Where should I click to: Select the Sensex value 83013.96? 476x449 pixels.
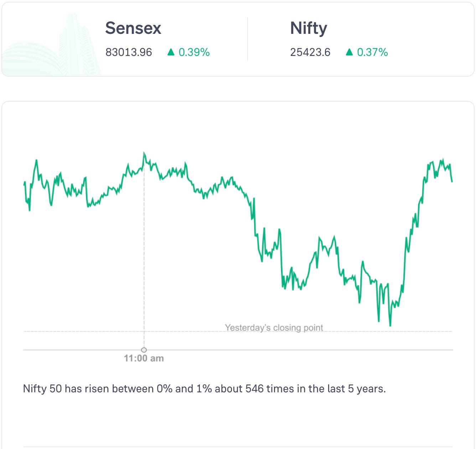(129, 52)
